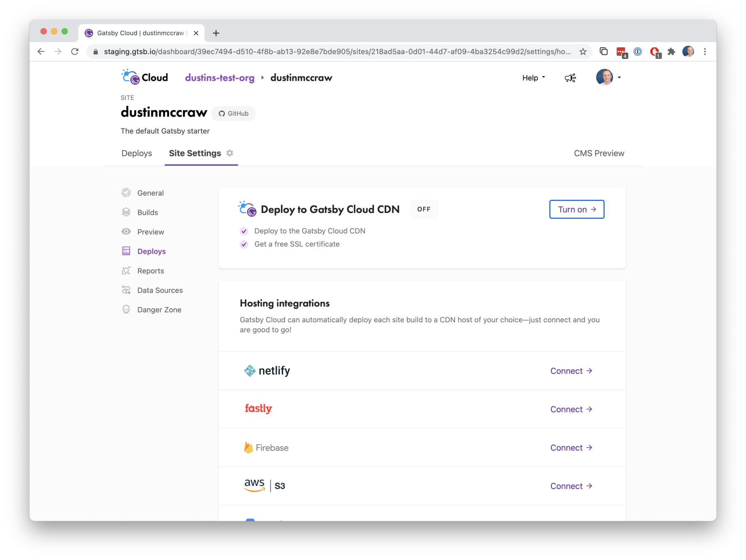Click the Gatsby Cloud logo
The width and height of the screenshot is (746, 560).
(x=145, y=77)
